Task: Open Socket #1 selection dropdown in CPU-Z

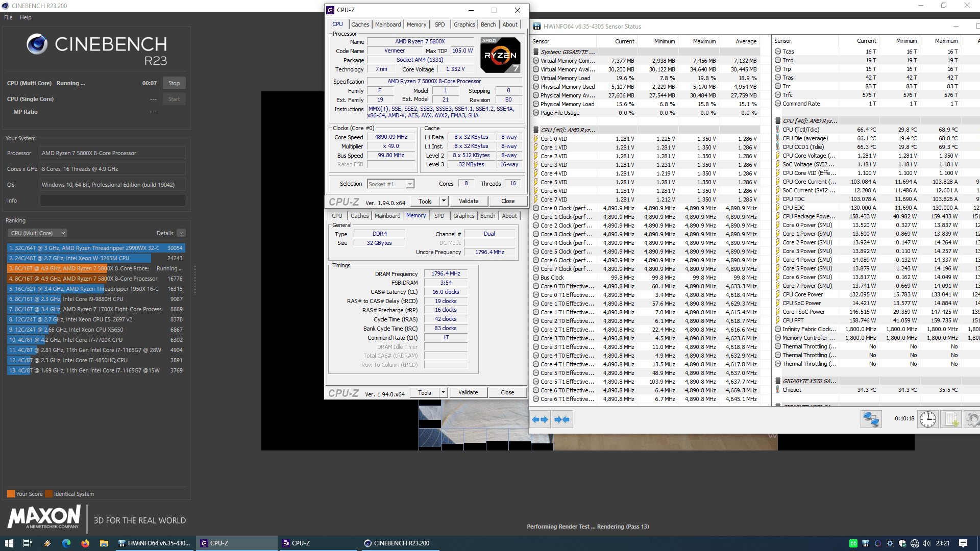Action: (x=410, y=184)
